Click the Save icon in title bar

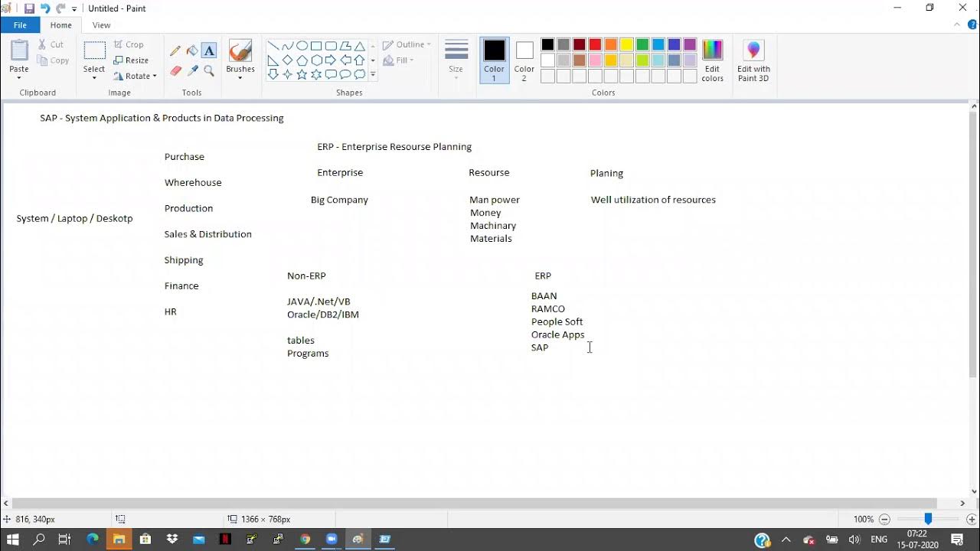[29, 8]
